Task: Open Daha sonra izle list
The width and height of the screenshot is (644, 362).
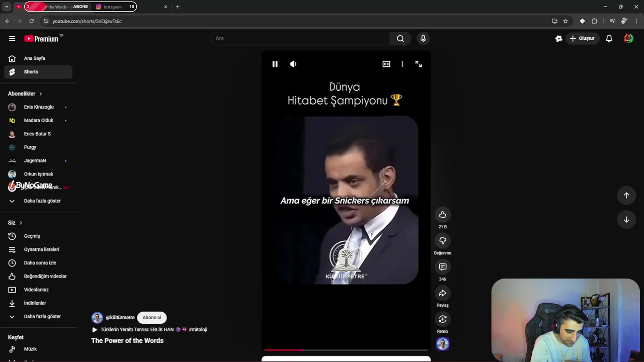Action: (38, 263)
